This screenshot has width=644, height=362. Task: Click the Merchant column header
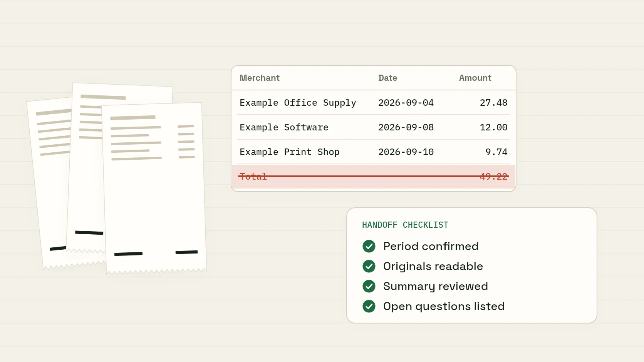point(260,78)
